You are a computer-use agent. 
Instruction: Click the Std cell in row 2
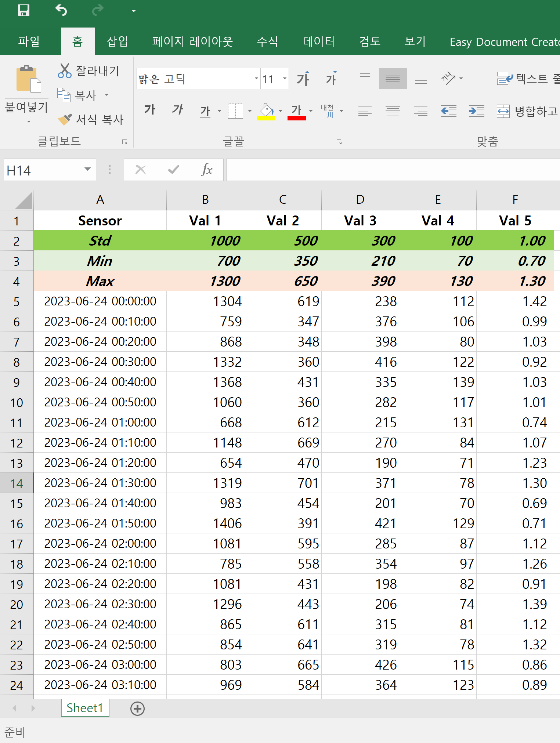(100, 241)
